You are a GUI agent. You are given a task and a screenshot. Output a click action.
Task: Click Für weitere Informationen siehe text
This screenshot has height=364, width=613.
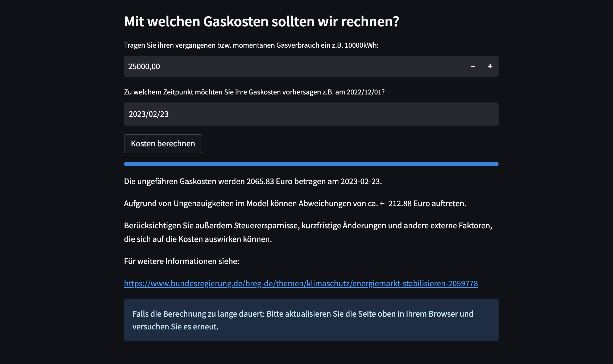[x=182, y=261]
